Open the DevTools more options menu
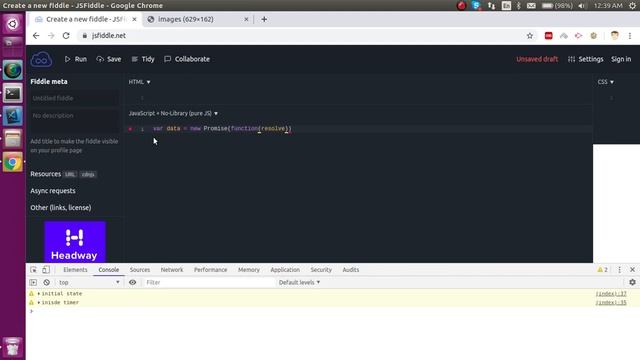The image size is (640, 360). click(619, 270)
